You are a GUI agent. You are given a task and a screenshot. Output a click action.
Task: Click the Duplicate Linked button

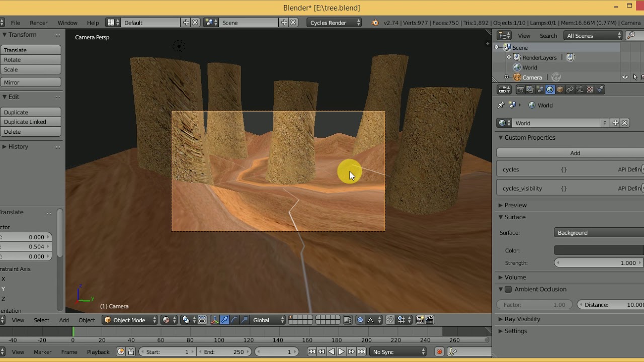coord(31,122)
